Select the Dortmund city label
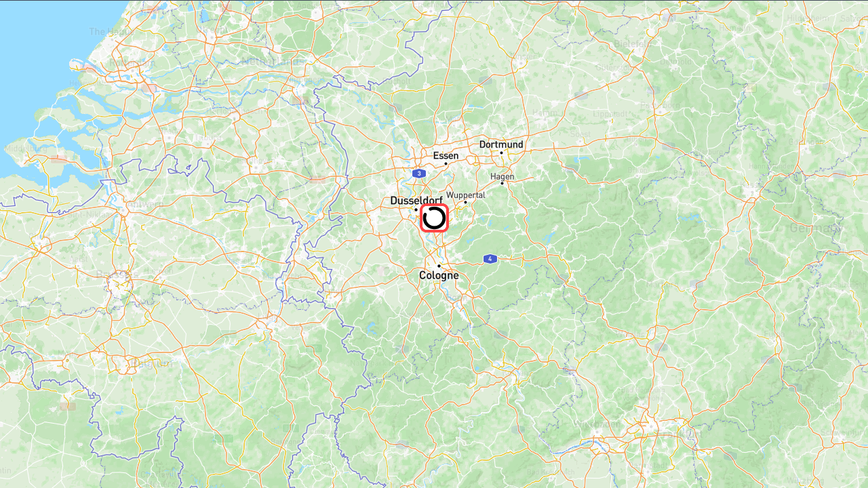868x488 pixels. (x=501, y=144)
